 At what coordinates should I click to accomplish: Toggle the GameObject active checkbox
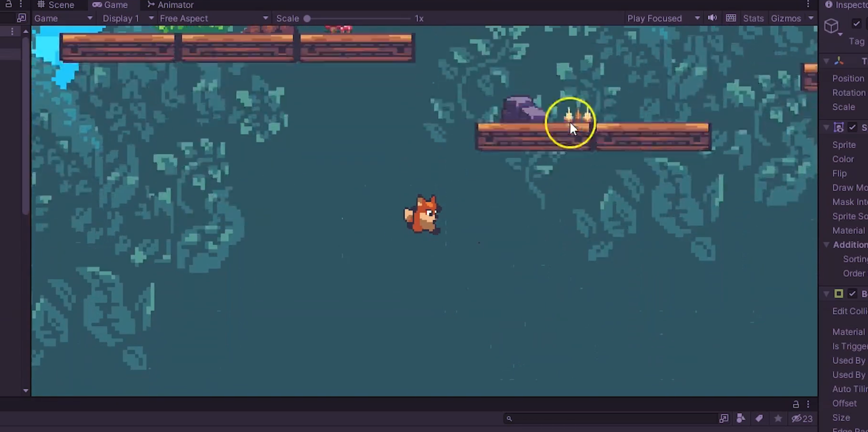coord(856,24)
